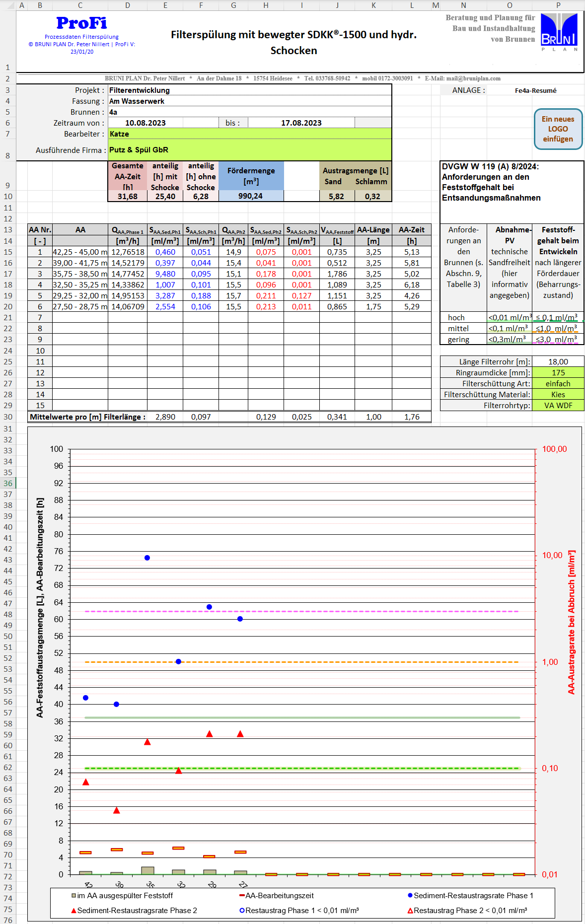Click the 'Ein neues LOGO einfügen' button
The image size is (585, 924).
558,129
